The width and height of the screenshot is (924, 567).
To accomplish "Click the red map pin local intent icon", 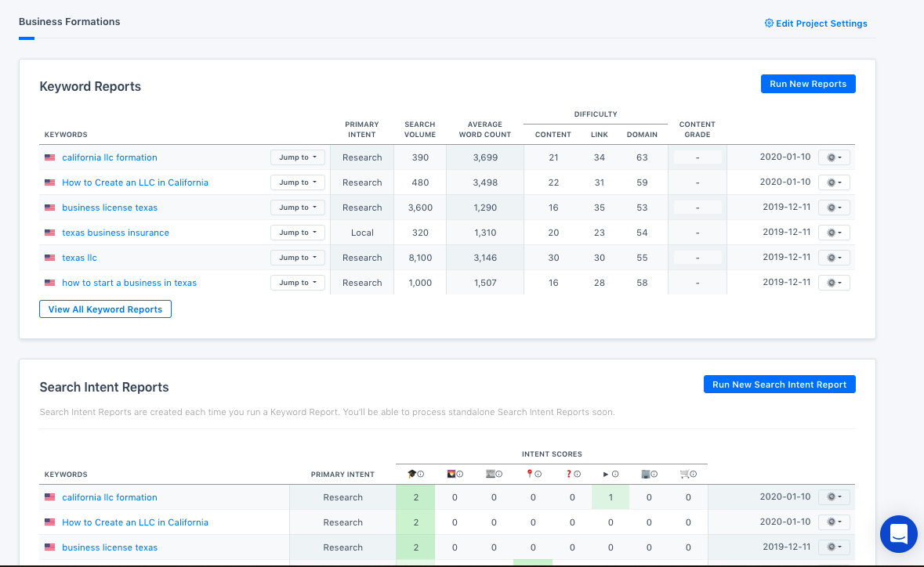I will (529, 474).
